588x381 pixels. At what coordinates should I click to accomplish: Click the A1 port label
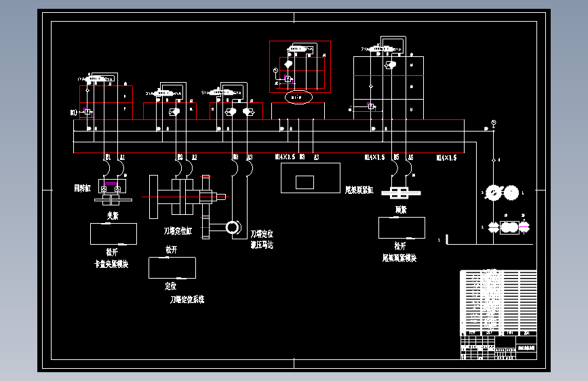pos(122,157)
